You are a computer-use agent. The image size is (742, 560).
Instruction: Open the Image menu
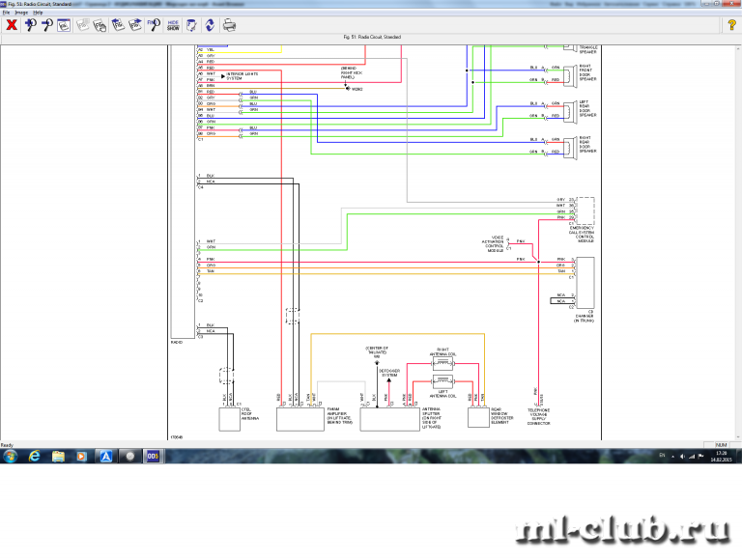coord(20,13)
